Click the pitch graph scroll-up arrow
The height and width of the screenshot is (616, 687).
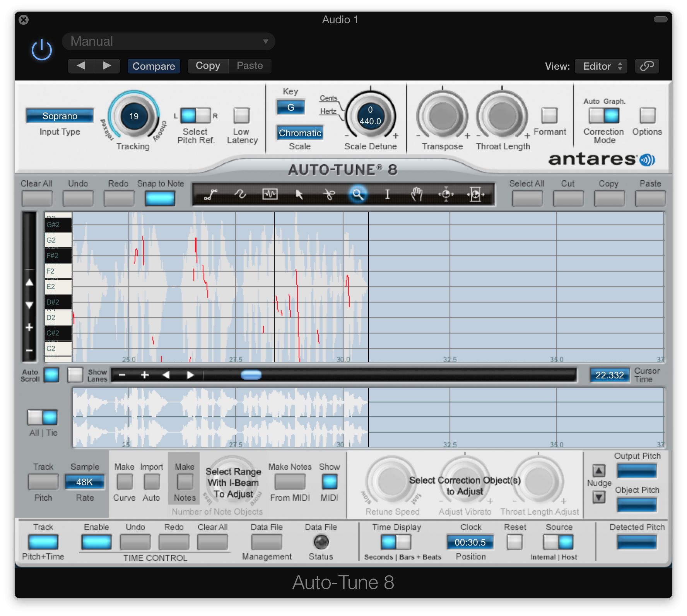click(x=29, y=282)
